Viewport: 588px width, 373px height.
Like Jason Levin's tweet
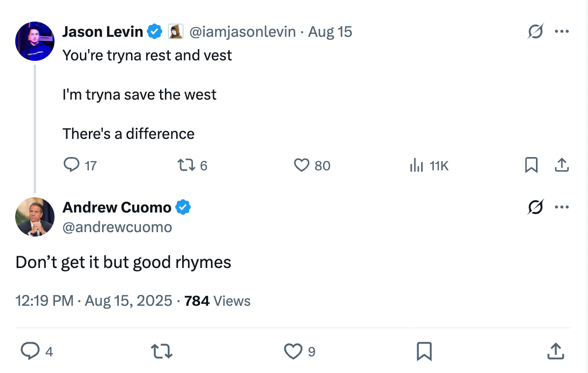pos(301,165)
